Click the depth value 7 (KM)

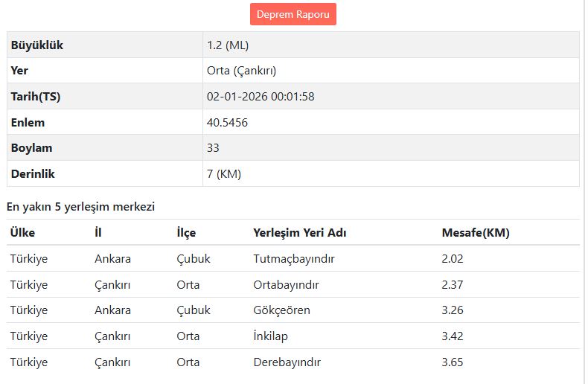click(x=224, y=174)
